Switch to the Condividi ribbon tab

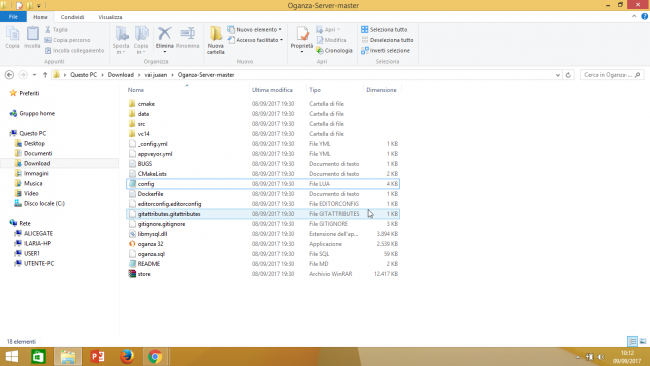coord(72,17)
